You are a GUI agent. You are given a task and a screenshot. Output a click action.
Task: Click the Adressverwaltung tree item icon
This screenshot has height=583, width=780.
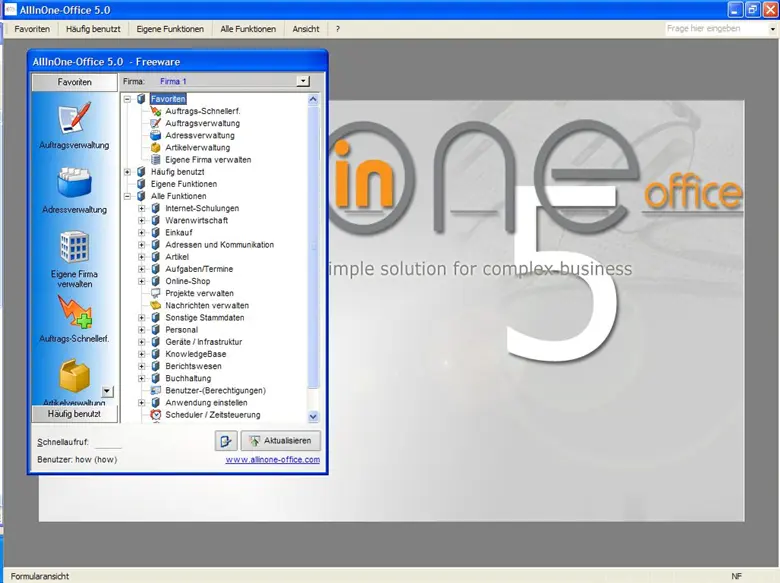tap(156, 135)
